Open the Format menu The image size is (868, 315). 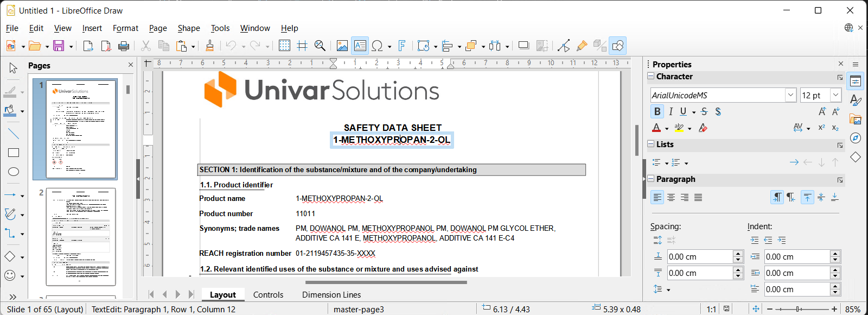[x=125, y=28]
